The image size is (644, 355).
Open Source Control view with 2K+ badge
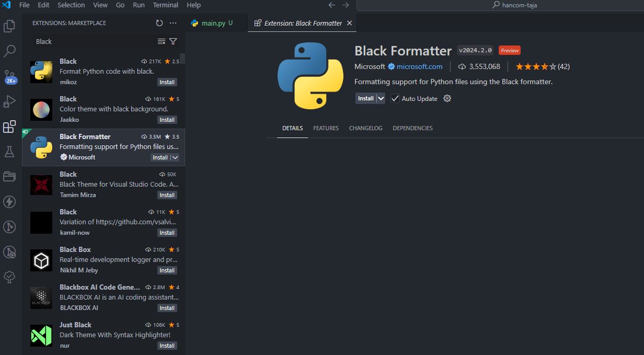[x=9, y=76]
